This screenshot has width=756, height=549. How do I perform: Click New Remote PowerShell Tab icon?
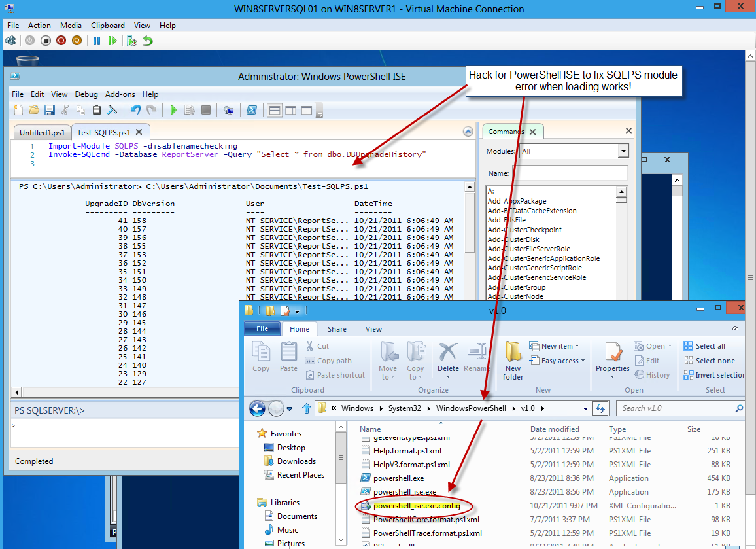pos(228,110)
